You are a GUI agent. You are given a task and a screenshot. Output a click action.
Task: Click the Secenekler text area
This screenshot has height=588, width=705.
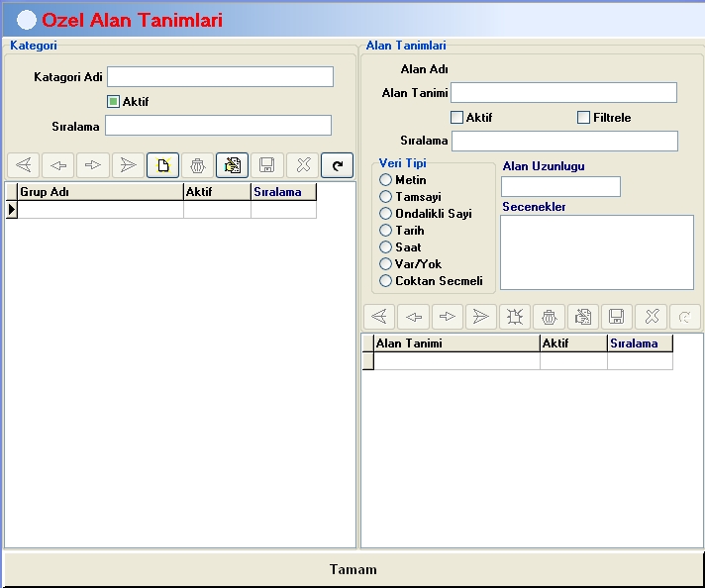(x=597, y=252)
